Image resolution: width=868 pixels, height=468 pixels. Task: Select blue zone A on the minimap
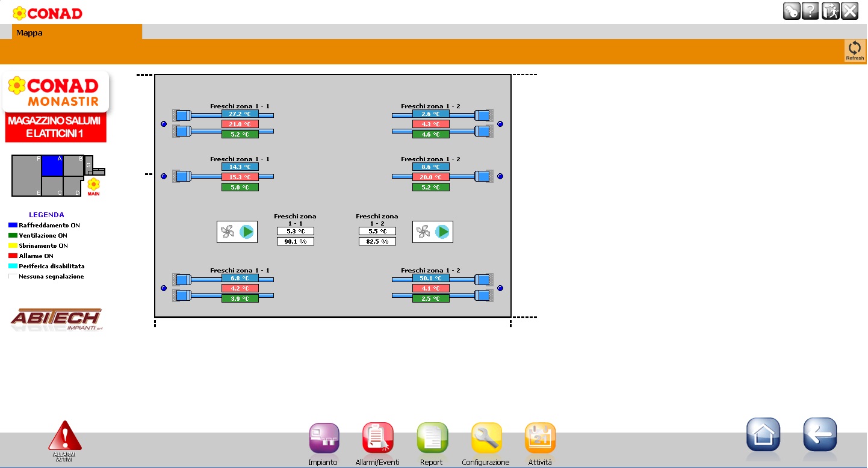(52, 166)
